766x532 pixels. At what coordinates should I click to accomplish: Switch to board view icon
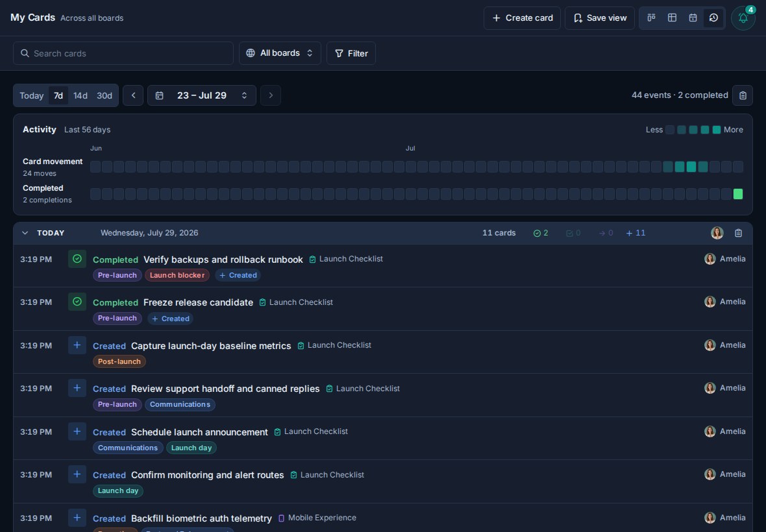click(651, 18)
